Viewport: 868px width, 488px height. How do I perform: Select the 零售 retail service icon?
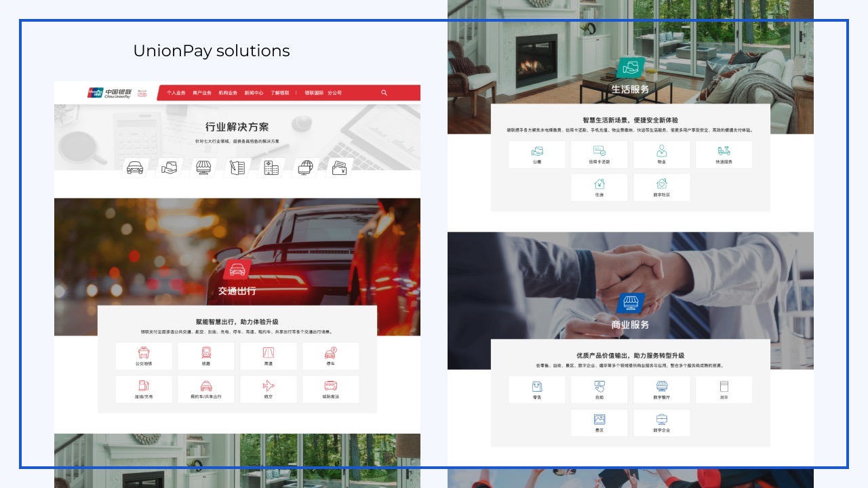[537, 389]
